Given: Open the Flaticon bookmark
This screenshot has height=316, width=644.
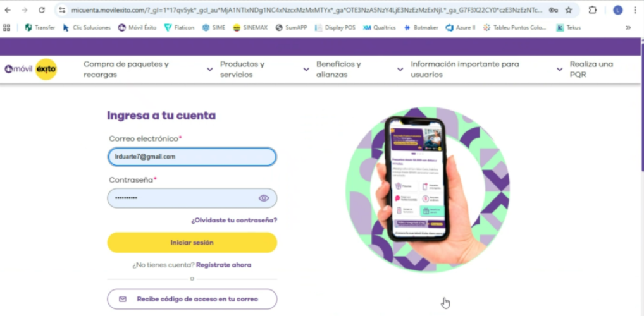Looking at the screenshot, I should (x=179, y=28).
